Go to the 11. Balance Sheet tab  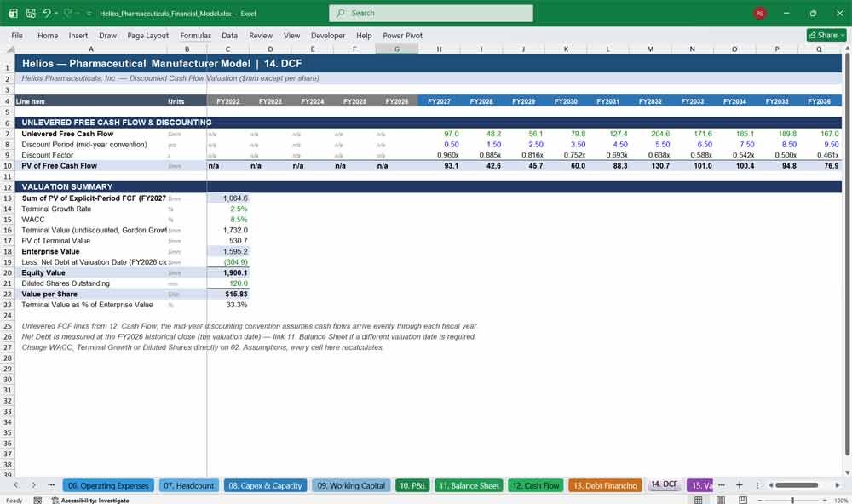(x=469, y=485)
